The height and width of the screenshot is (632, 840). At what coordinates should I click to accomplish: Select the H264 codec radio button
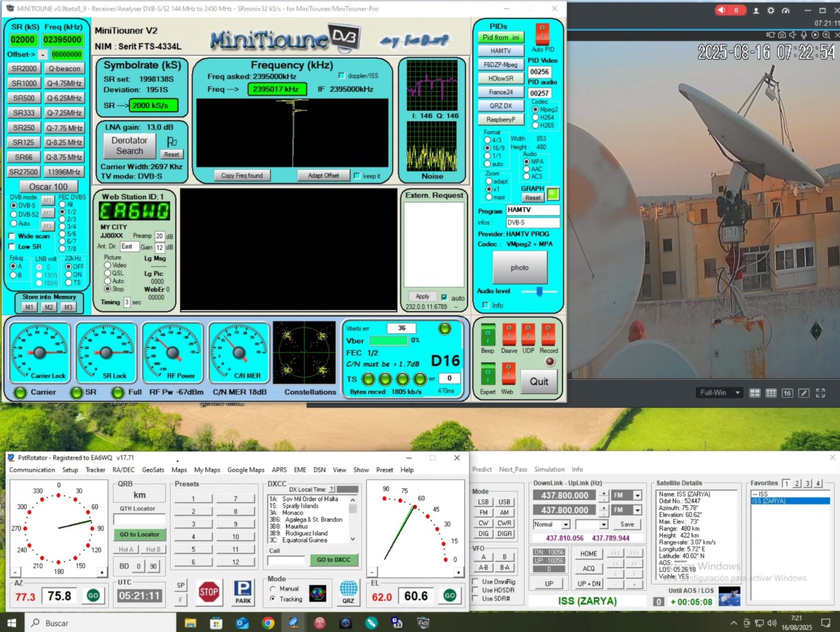tap(535, 118)
